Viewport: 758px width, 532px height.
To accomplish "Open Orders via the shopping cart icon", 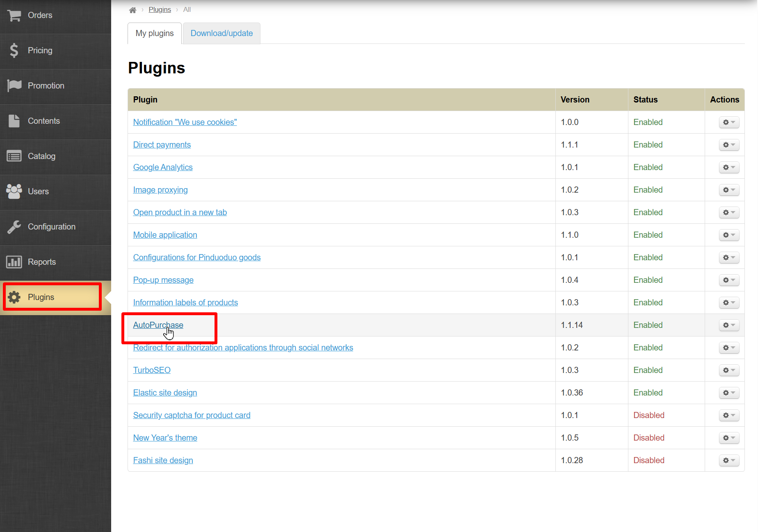I will tap(14, 16).
